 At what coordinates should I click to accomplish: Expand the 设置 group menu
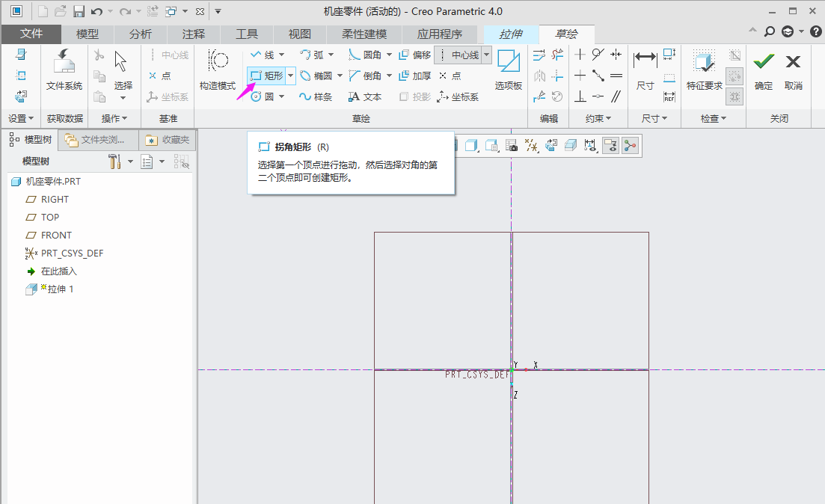pos(21,119)
